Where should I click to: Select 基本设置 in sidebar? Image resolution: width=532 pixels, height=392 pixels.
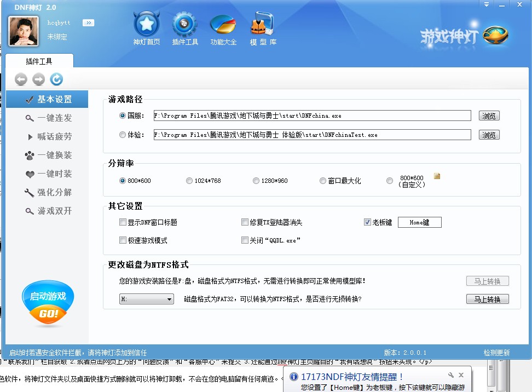[x=47, y=99]
